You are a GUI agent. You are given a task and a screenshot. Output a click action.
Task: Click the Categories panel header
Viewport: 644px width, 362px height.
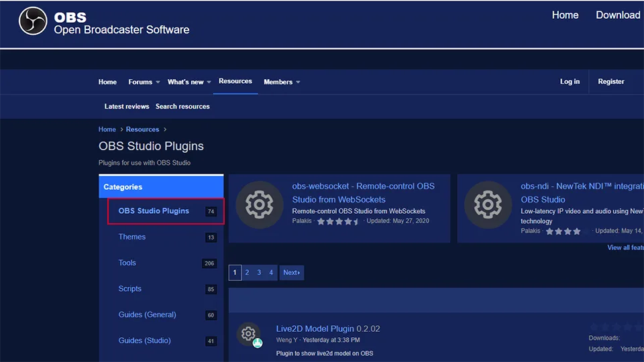click(x=161, y=187)
